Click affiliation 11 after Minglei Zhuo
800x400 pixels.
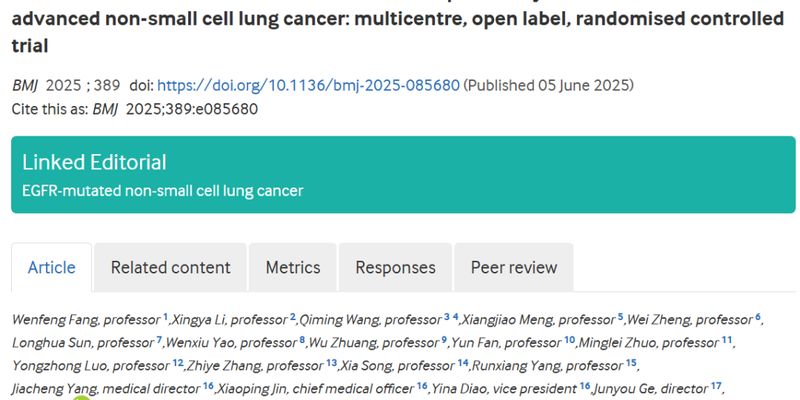727,339
